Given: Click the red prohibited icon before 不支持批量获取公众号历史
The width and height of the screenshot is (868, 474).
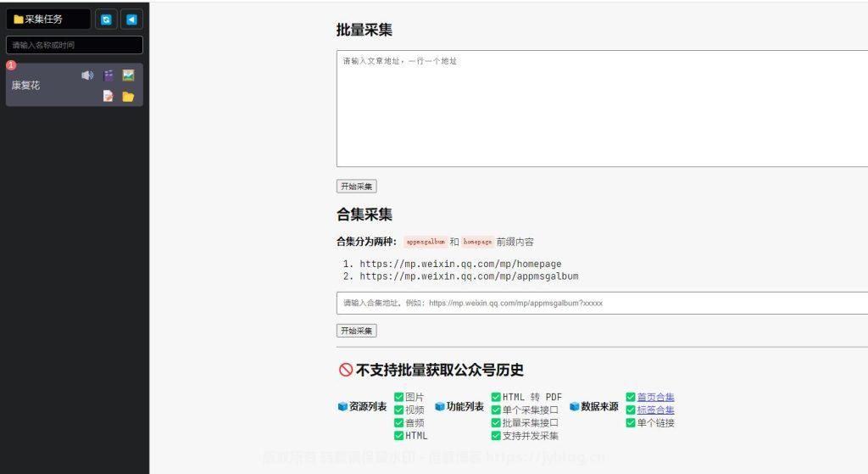Looking at the screenshot, I should 345,370.
